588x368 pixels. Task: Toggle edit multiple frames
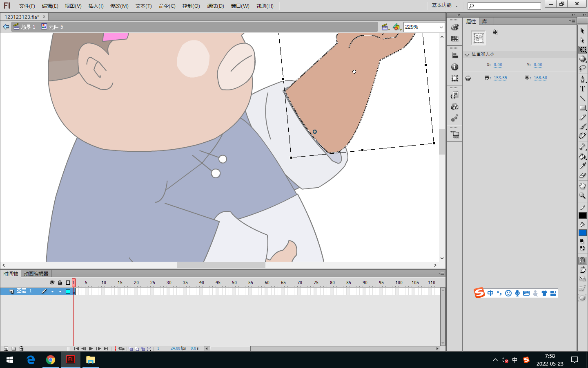(143, 349)
